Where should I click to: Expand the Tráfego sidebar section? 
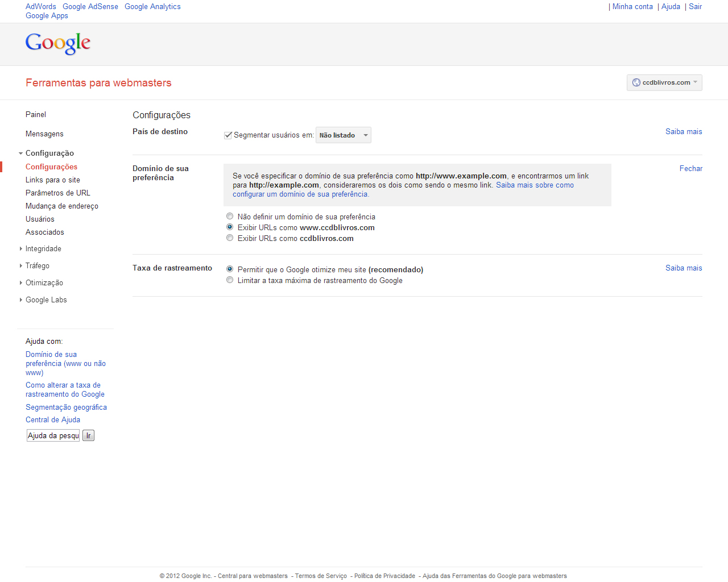click(38, 266)
